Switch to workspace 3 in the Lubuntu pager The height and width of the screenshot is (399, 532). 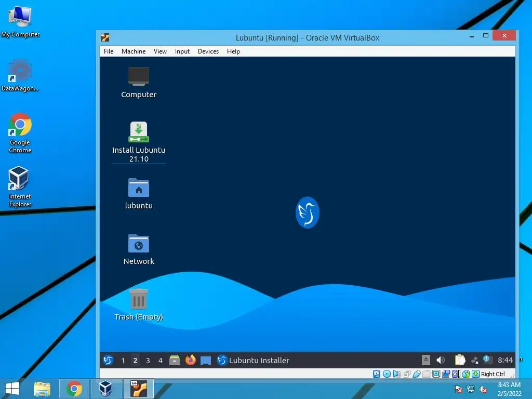tap(148, 361)
